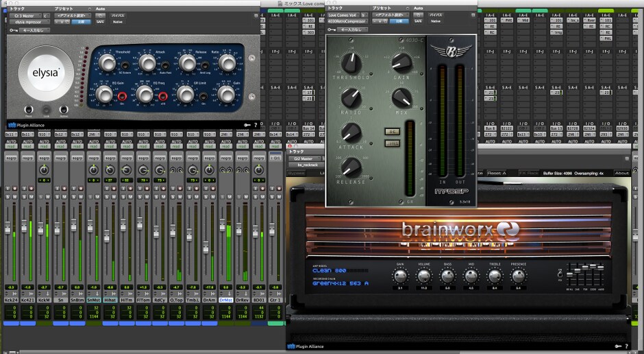
Task: Click the Plugin Alliance logo in elysia window
Action: (x=25, y=125)
